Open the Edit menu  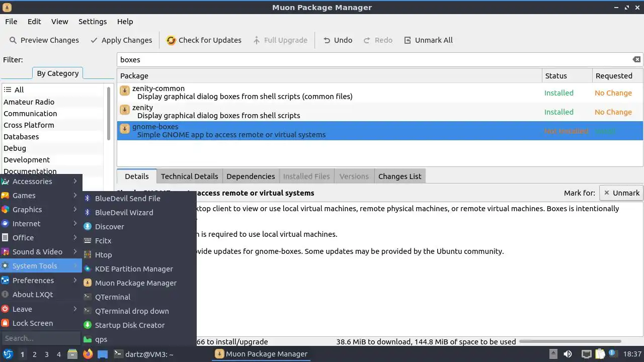click(x=34, y=22)
